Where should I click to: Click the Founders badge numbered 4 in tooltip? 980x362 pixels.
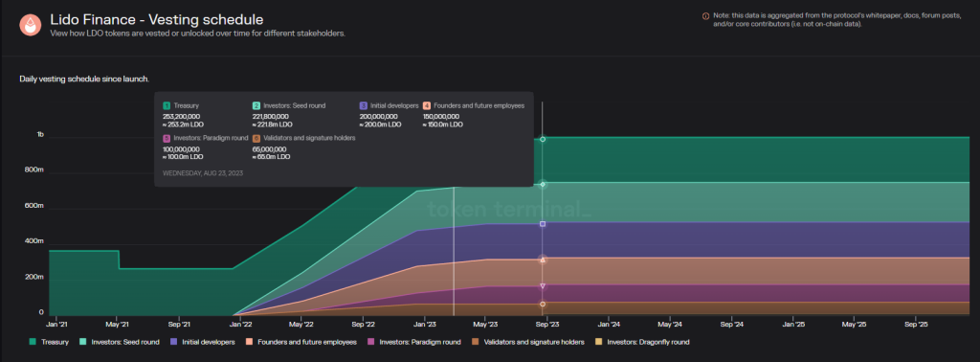tap(427, 105)
